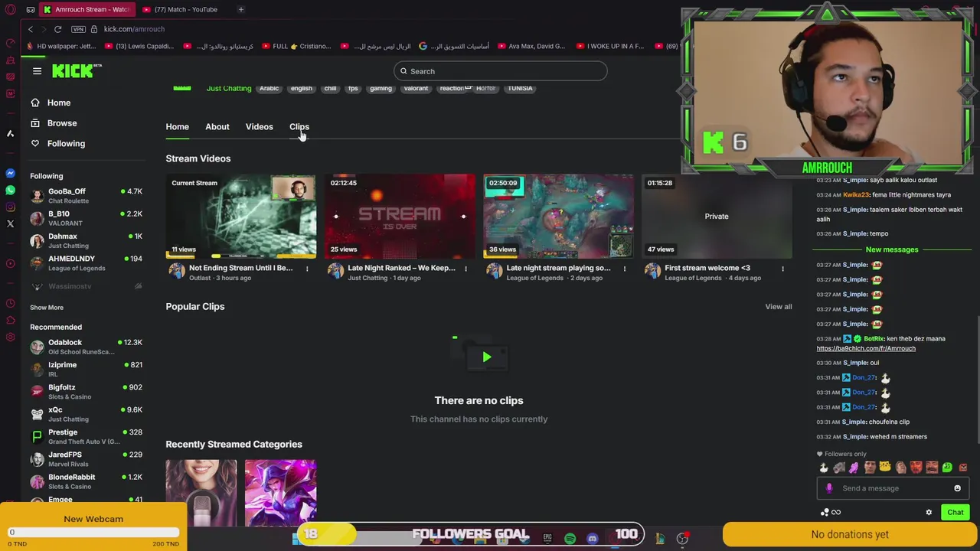The width and height of the screenshot is (980, 551).
Task: Expand Show More followed channels
Action: (47, 308)
